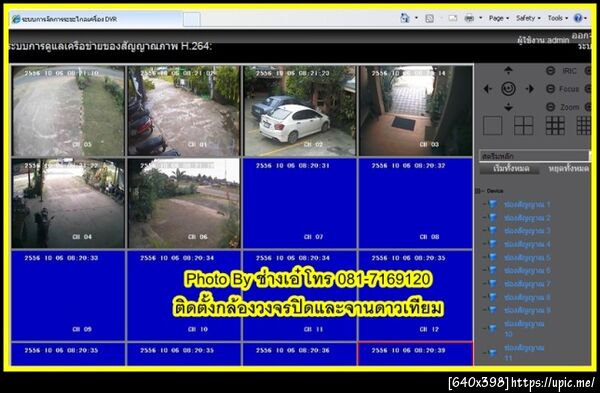Select channel 1 in the device tree
The image size is (600, 393).
tap(527, 204)
